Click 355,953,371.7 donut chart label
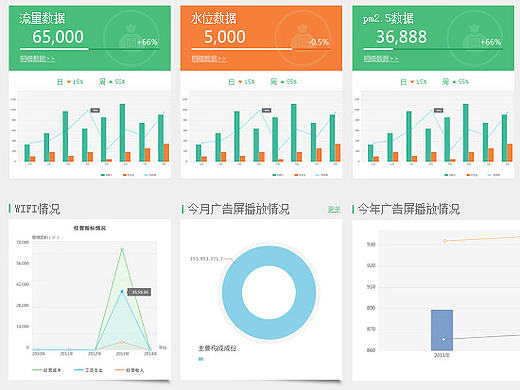520x390 pixels. click(206, 259)
